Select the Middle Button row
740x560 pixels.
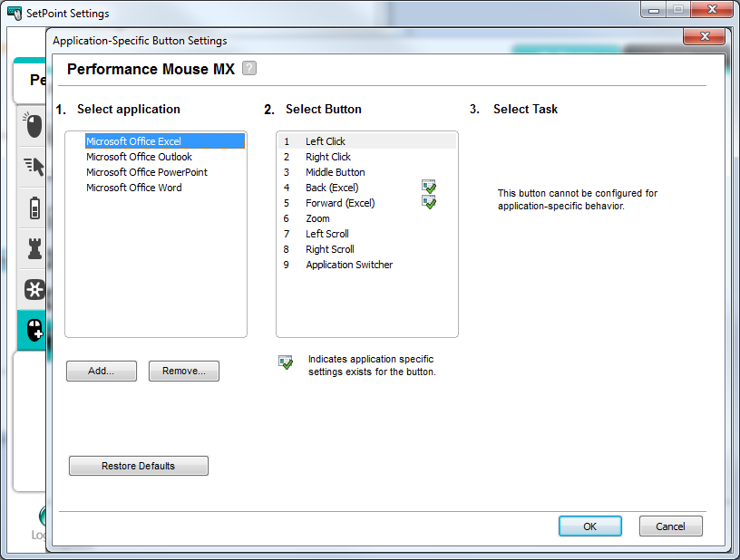coord(367,172)
